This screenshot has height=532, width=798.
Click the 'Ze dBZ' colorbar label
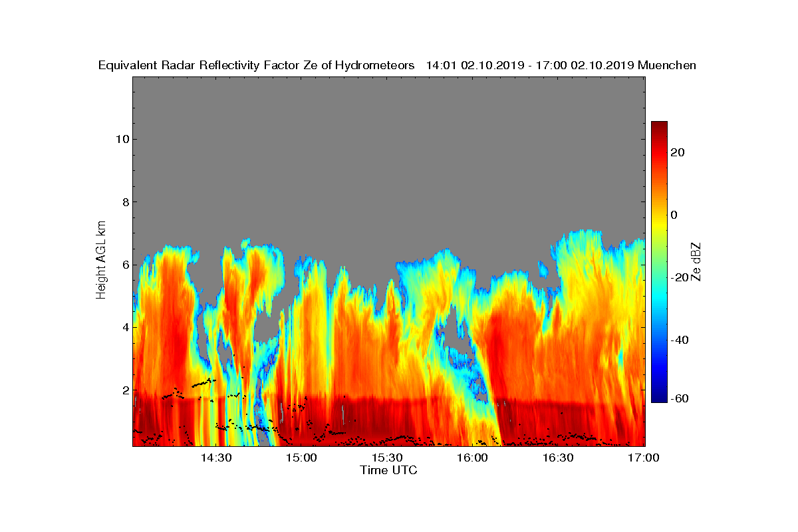point(696,262)
